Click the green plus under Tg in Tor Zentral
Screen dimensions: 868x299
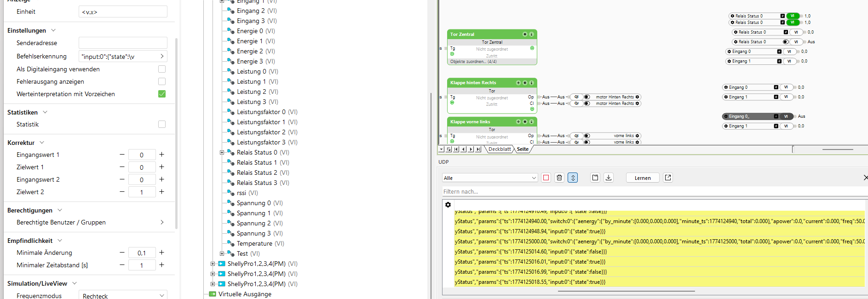point(452,54)
